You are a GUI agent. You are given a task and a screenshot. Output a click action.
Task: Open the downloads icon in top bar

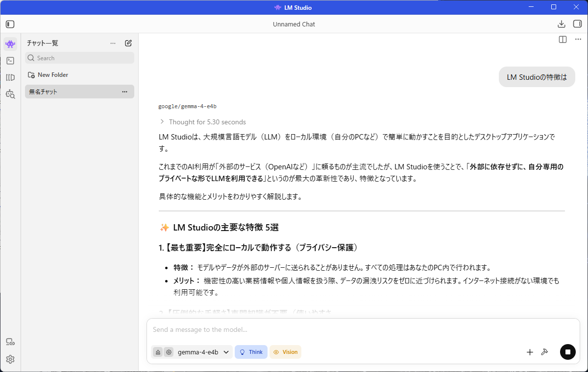pos(562,24)
